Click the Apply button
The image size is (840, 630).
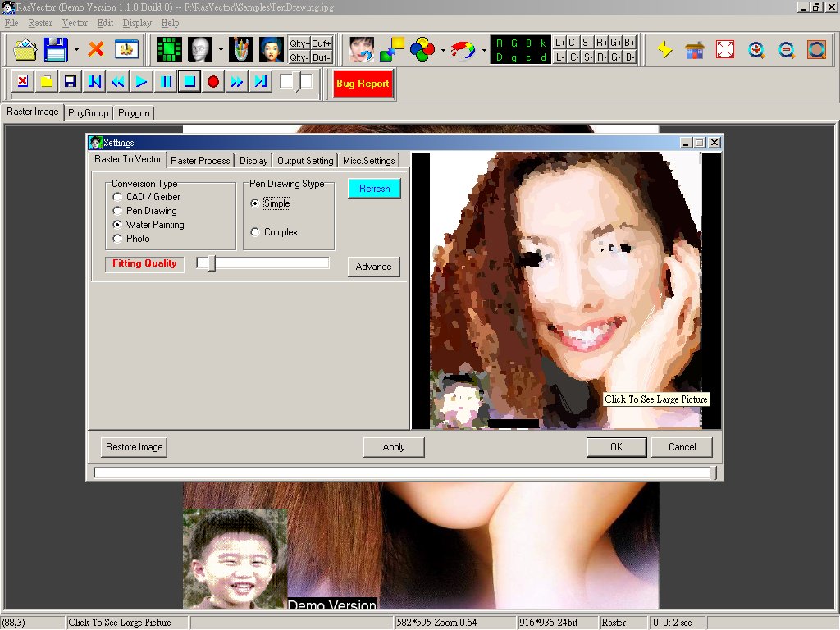point(394,447)
